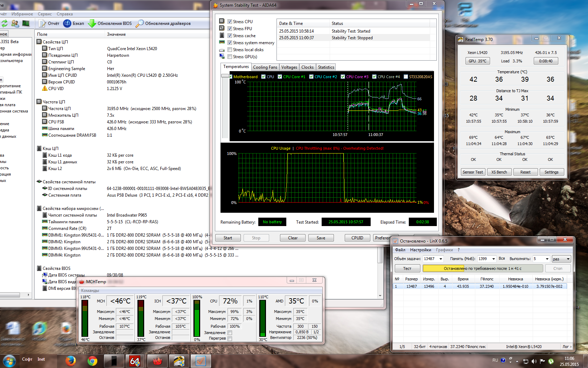Switch to LinX checkmark icon on taskbar

point(201,361)
